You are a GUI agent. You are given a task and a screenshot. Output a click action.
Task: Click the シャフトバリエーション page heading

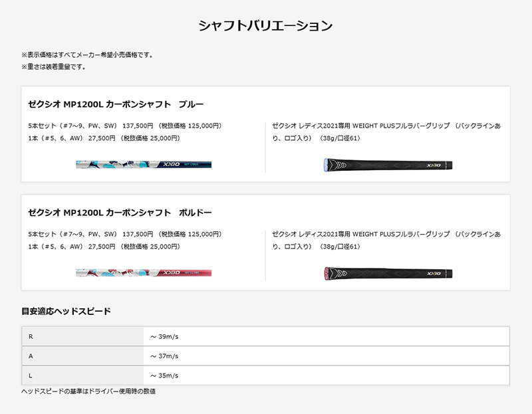tap(265, 26)
